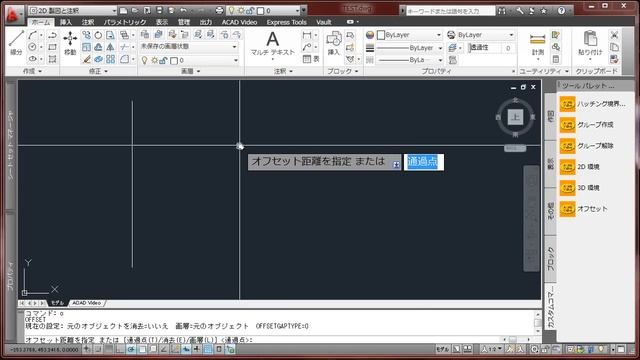Switch to the モデル layout tab

[x=57, y=303]
